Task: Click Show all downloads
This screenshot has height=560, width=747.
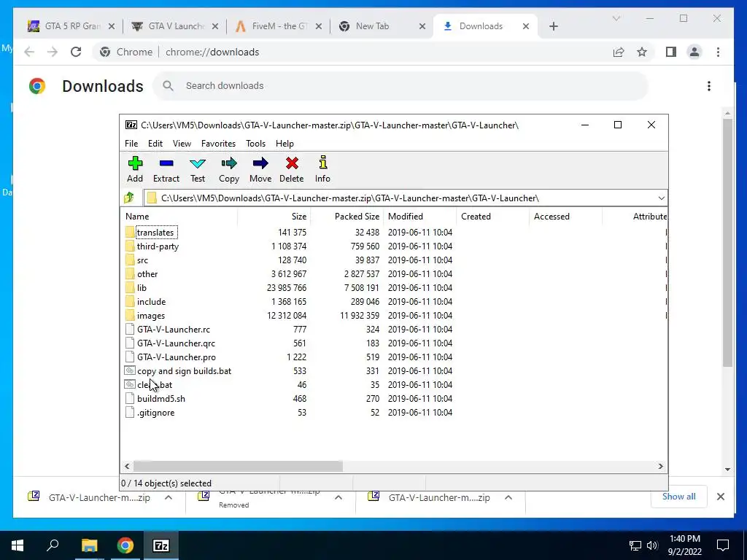Action: (x=678, y=496)
